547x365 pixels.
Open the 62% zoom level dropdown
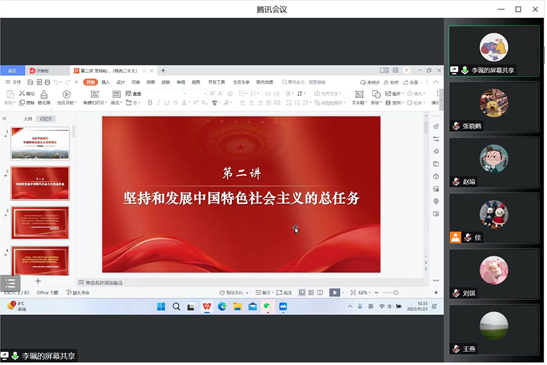[x=365, y=293]
